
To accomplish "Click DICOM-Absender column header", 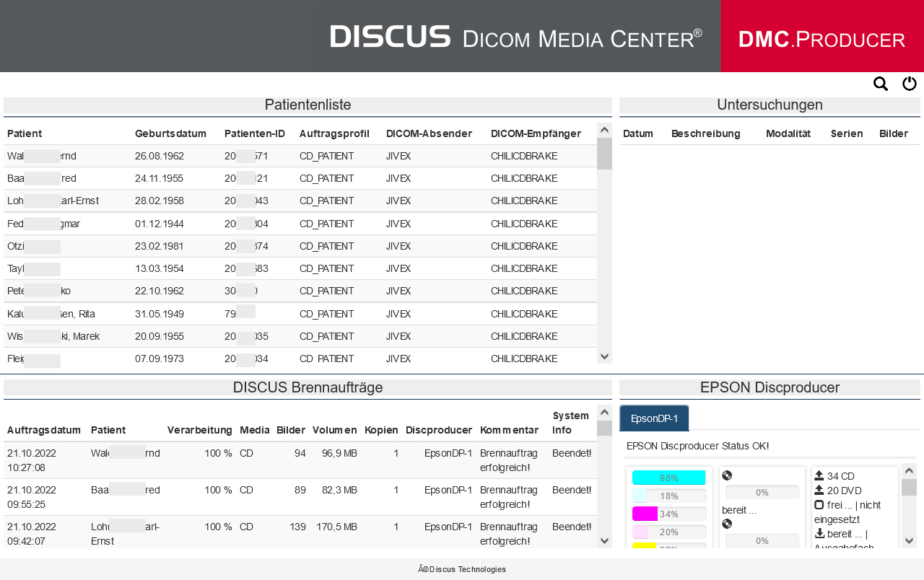I will pos(429,133).
